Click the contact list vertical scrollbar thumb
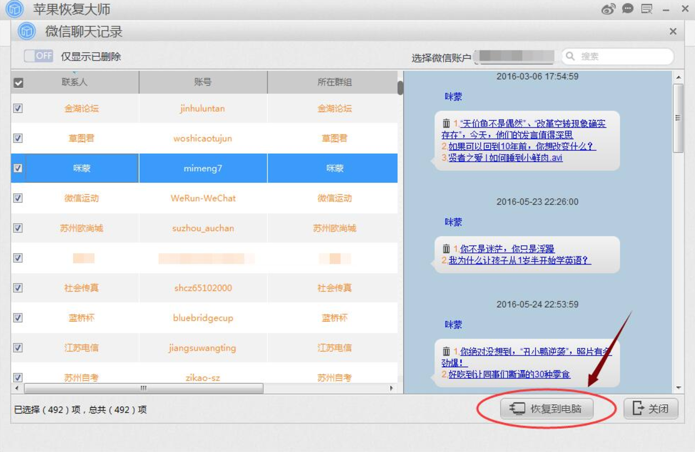 (400, 87)
